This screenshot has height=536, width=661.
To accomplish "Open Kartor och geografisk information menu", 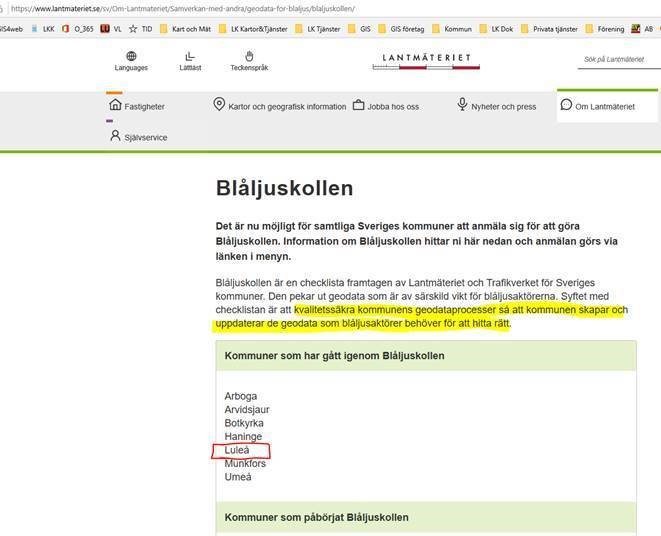I will pos(280,105).
